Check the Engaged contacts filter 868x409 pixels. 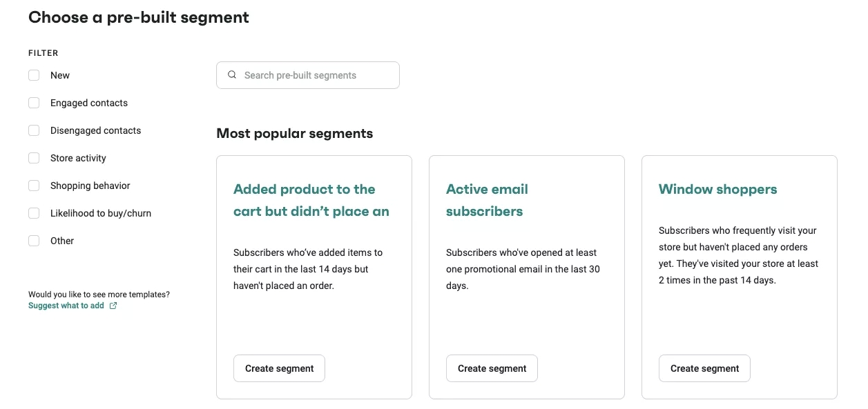34,103
